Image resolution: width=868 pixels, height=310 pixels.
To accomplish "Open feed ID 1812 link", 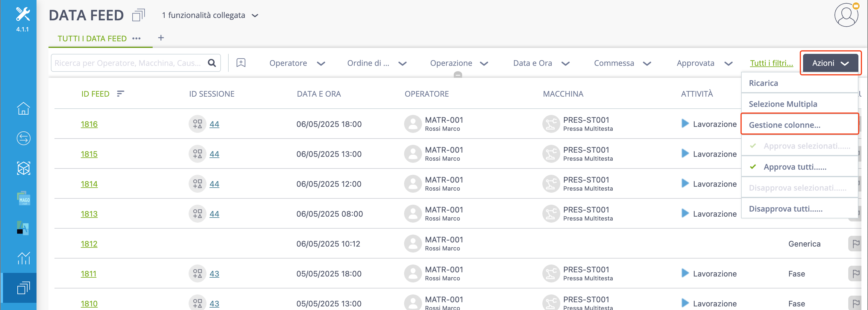I will [x=89, y=244].
